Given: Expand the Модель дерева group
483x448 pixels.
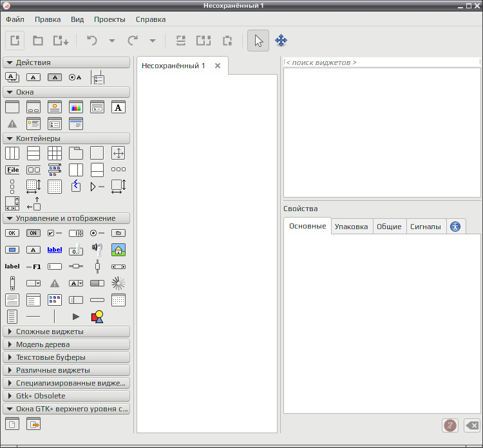Looking at the screenshot, I should 66,344.
